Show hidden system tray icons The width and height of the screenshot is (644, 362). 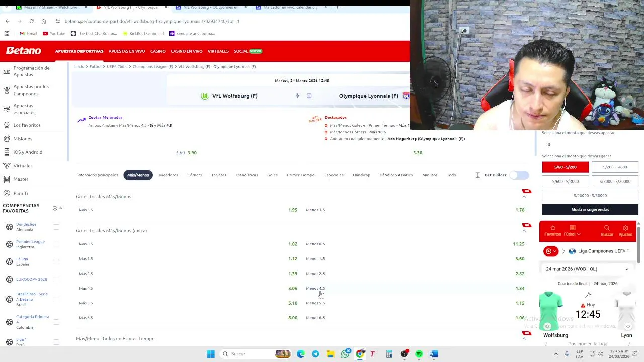[x=556, y=354]
